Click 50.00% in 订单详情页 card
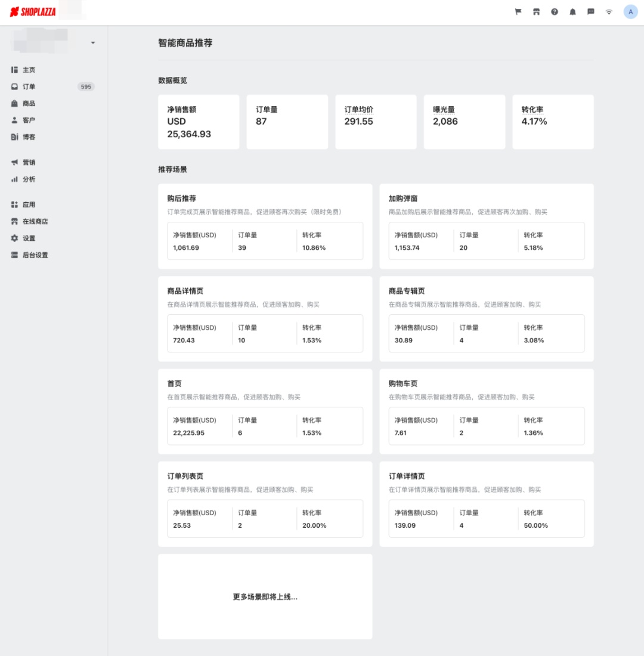Image resolution: width=644 pixels, height=656 pixels. click(535, 525)
